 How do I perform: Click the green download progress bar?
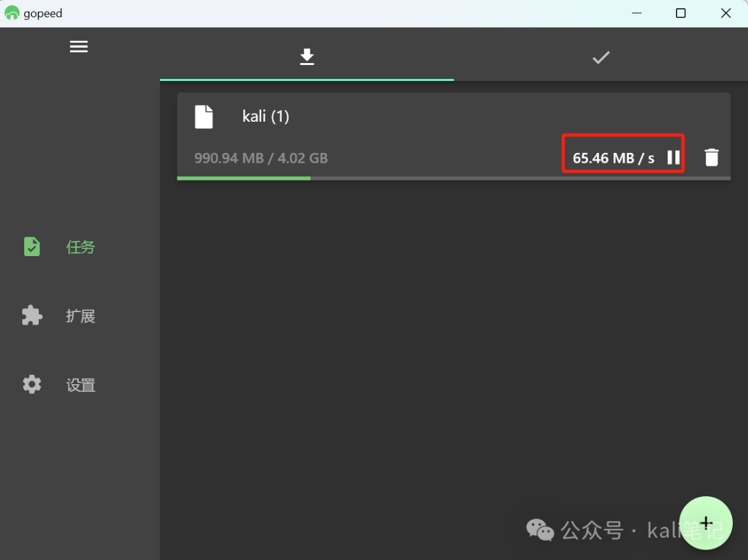(x=243, y=179)
